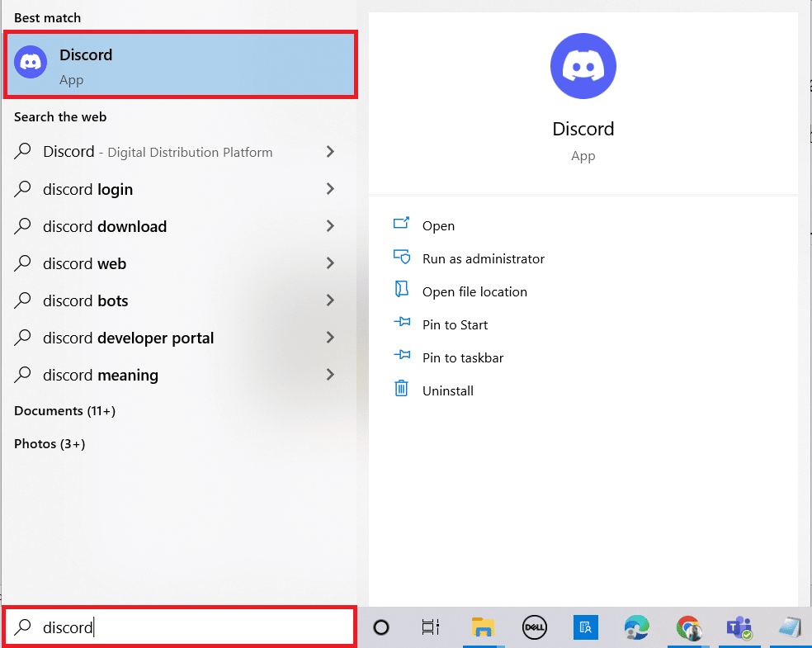This screenshot has width=812, height=648.
Task: Expand the Discord Digital Distribution Platform suggestion arrow
Action: coord(330,152)
